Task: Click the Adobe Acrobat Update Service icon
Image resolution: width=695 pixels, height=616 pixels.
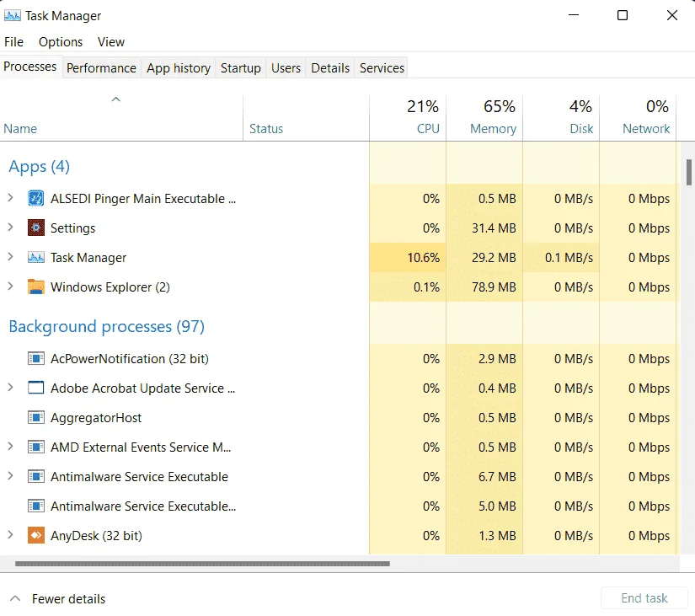Action: point(36,388)
